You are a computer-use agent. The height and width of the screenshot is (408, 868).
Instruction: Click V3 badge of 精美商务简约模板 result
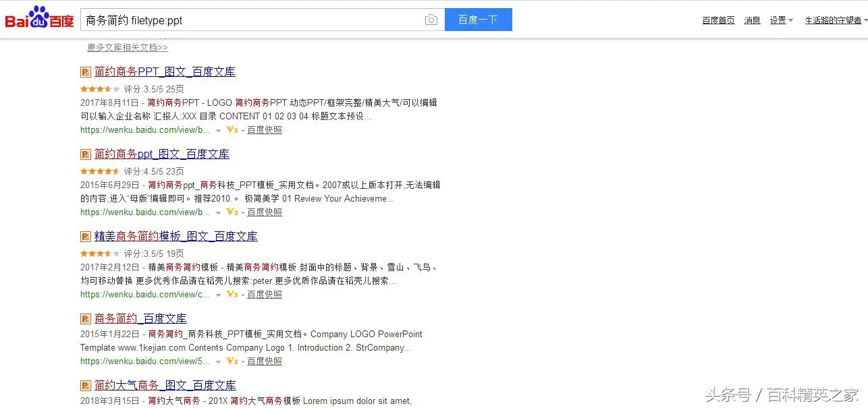pyautogui.click(x=232, y=295)
